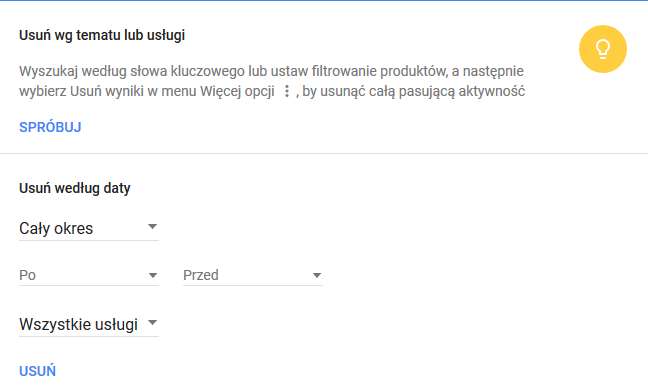Click the phrase Więcej opcji in the description
Screen dimensions: 648x390
(x=237, y=91)
